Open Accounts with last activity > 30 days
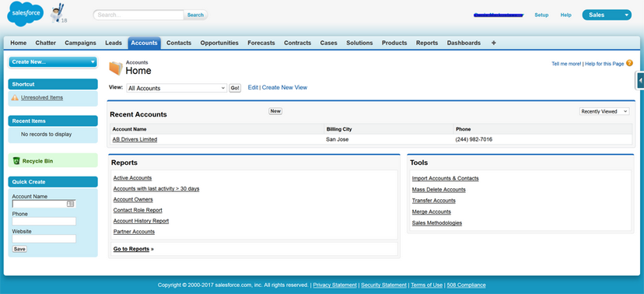This screenshot has width=644, height=294. pyautogui.click(x=156, y=189)
